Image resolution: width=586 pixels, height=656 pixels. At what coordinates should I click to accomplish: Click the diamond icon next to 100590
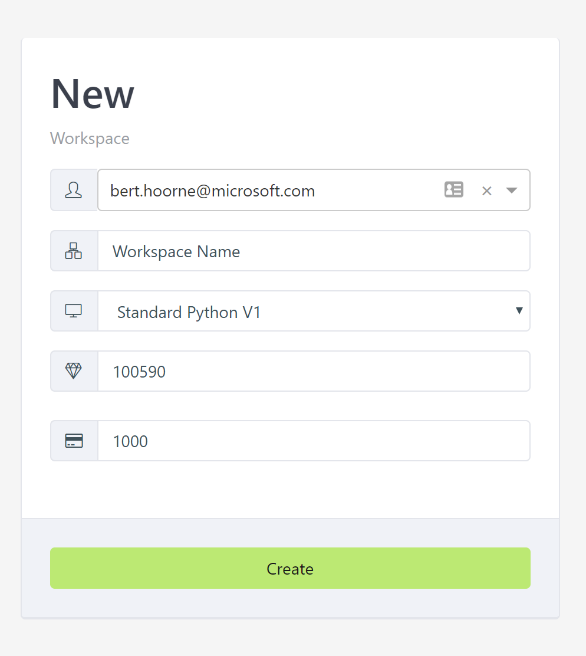[73, 371]
